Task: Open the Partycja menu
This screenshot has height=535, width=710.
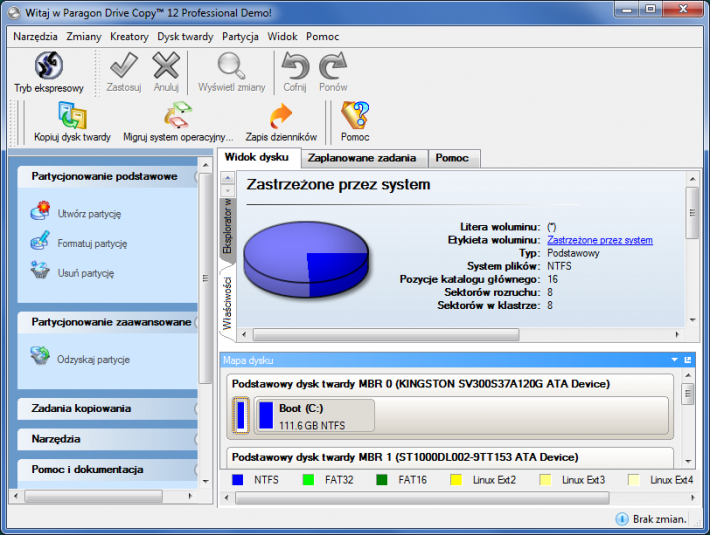Action: click(240, 37)
